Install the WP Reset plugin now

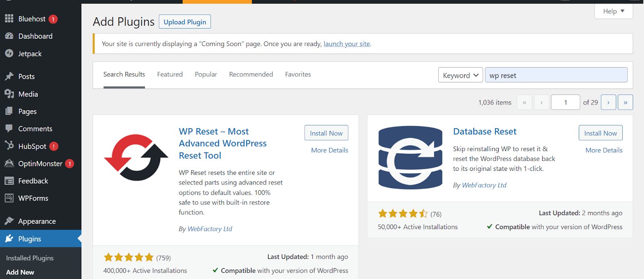(x=326, y=133)
